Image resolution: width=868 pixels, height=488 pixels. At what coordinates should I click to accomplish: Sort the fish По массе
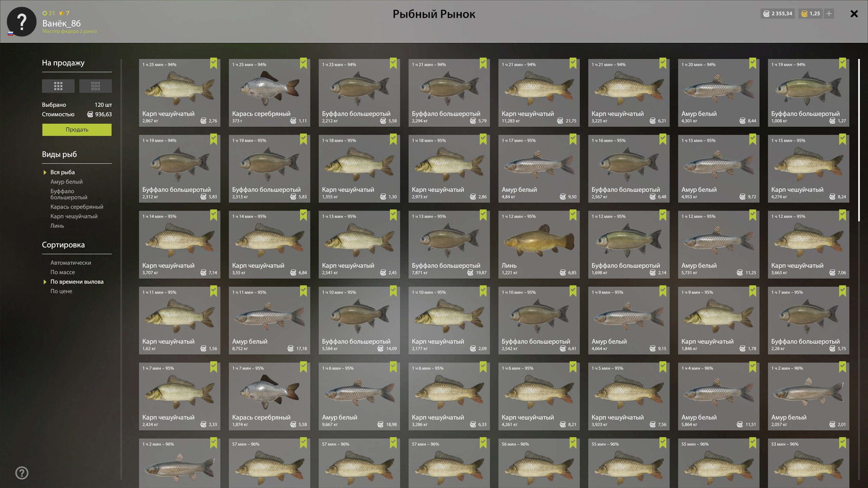tap(63, 272)
